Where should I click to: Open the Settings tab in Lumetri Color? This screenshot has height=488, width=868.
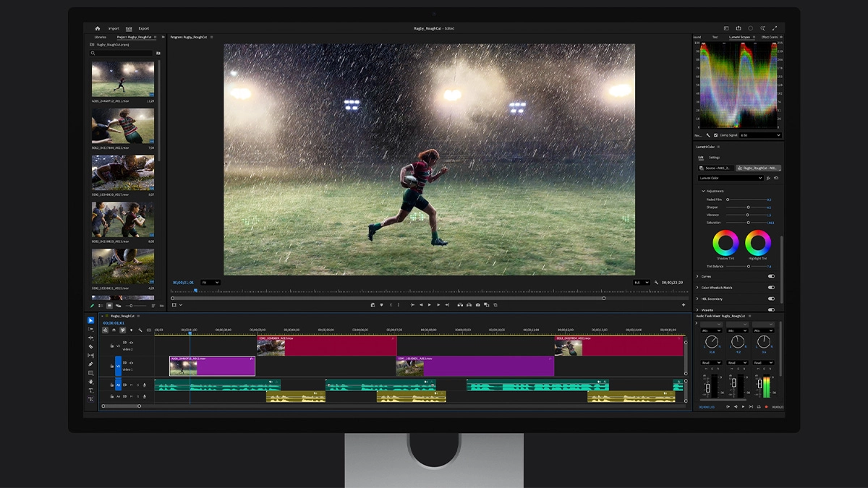tap(714, 158)
